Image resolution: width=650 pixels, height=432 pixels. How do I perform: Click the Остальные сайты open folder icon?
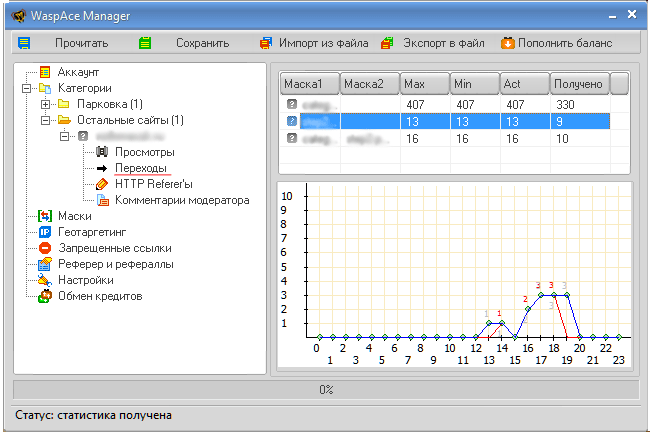(64, 120)
